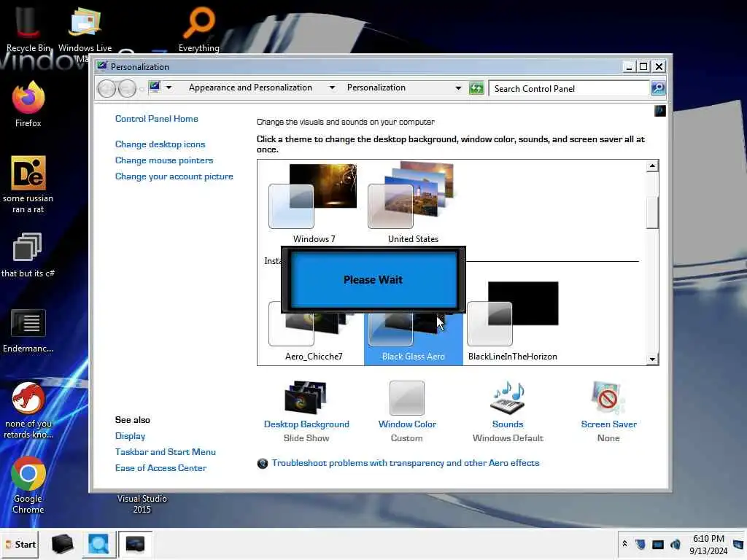This screenshot has height=560, width=747.
Task: Click the Action Center flag tray icon
Action: [640, 544]
